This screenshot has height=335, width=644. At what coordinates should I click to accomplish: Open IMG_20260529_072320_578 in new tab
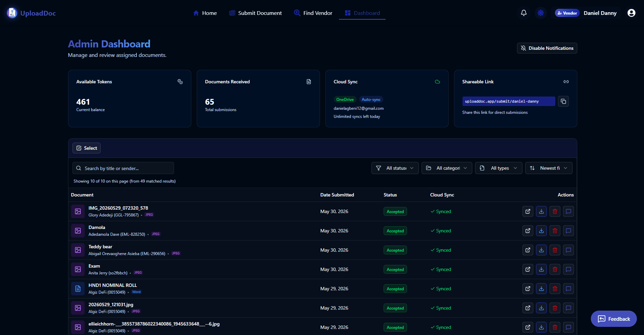tap(528, 211)
